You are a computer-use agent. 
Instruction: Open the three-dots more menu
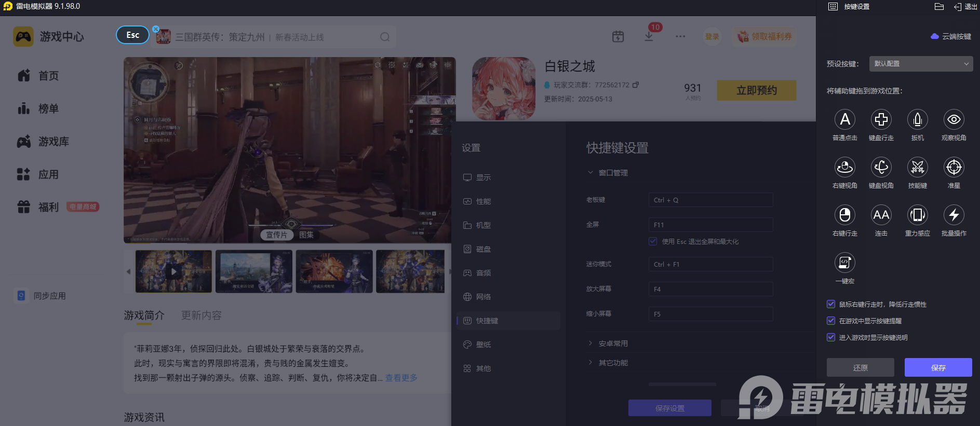coord(680,36)
